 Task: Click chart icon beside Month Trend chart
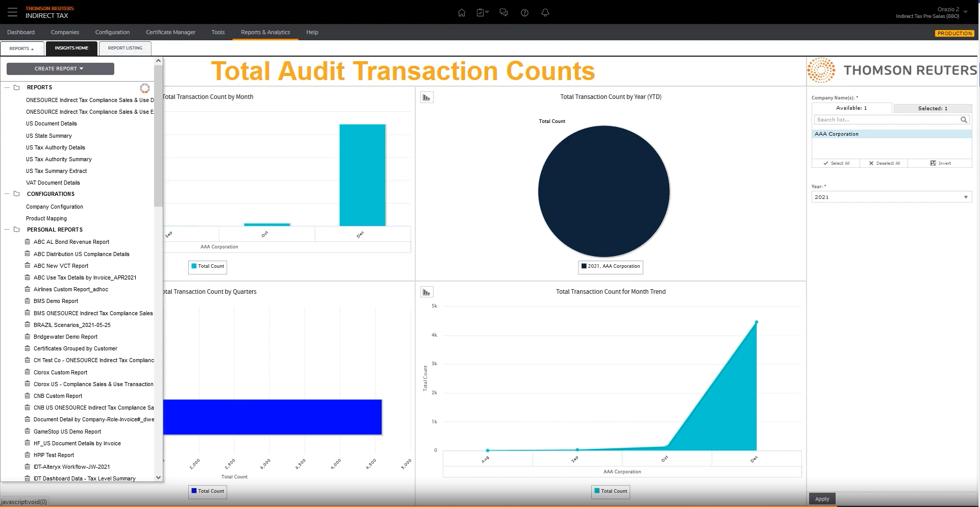[426, 292]
